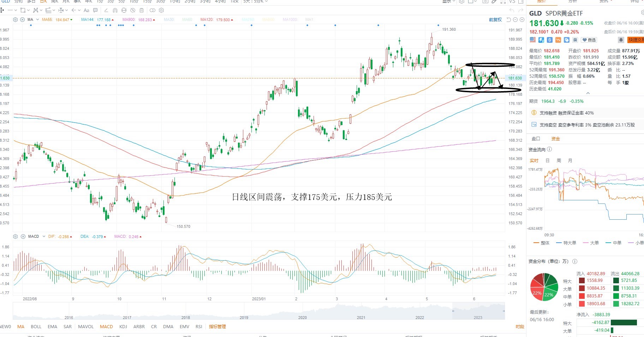Image resolution: width=644 pixels, height=337 pixels.
Task: Click the 自选 watchlist button
Action: 589,40
